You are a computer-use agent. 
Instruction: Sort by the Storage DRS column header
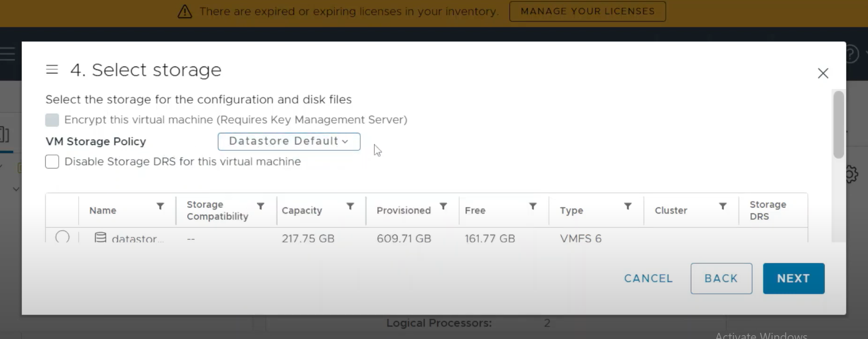[768, 210]
